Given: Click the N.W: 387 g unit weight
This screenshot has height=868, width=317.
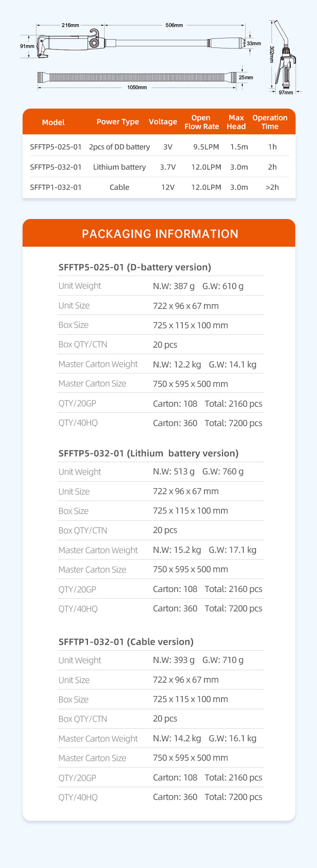Looking at the screenshot, I should 174,286.
